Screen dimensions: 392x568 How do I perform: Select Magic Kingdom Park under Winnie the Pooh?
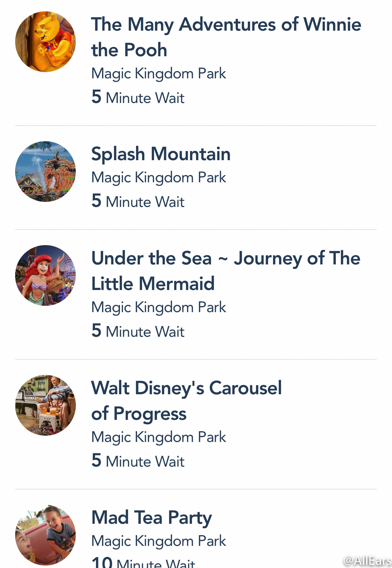point(159,74)
